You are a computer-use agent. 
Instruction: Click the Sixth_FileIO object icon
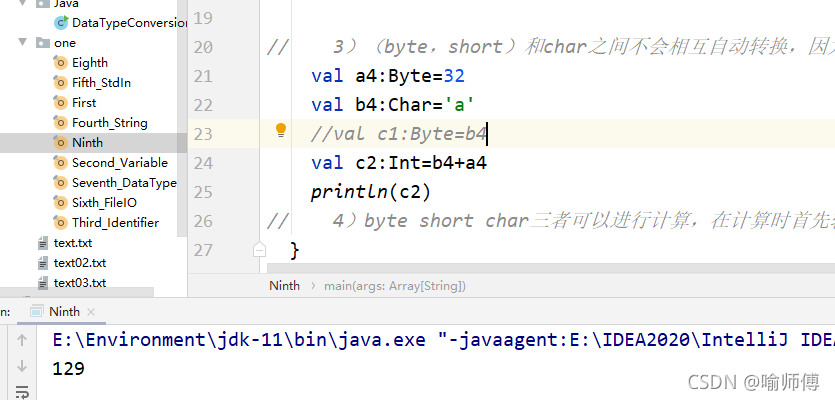pos(61,203)
